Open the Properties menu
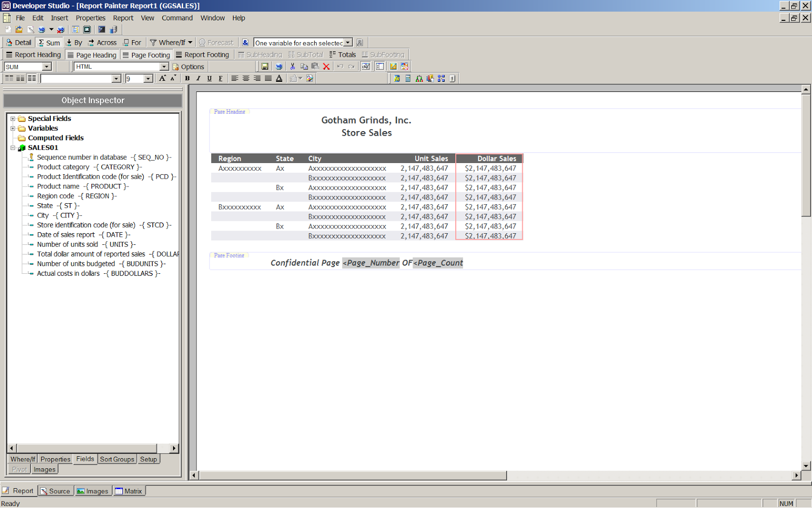The image size is (812, 508). tap(90, 18)
